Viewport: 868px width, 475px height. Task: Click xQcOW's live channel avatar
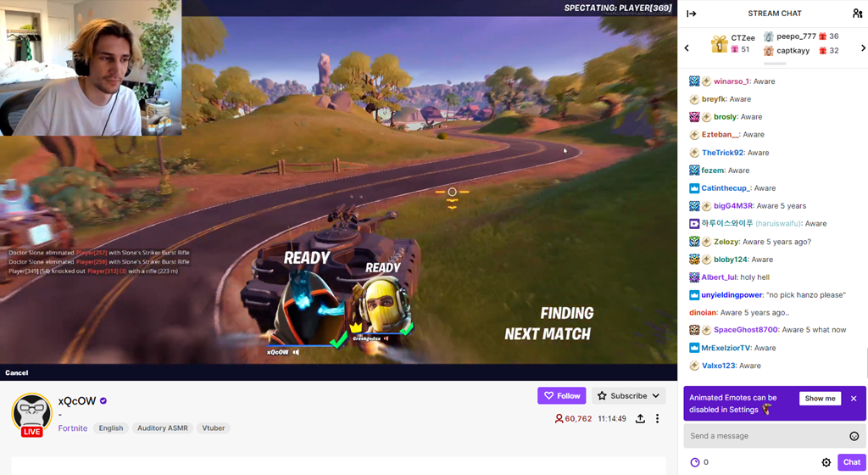click(31, 414)
